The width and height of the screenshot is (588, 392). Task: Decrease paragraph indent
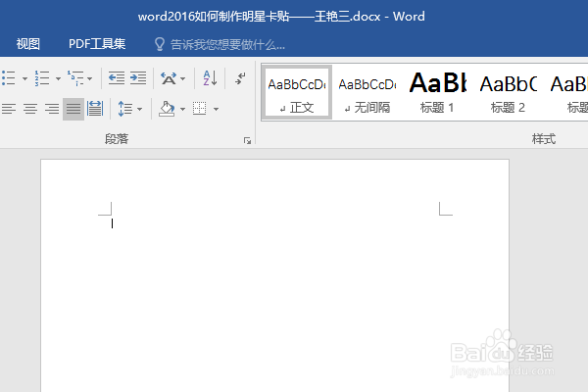coord(117,78)
